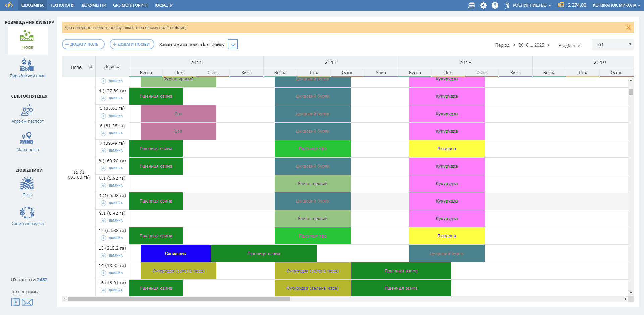Click the help question mark icon
The image size is (644, 315).
(x=495, y=5)
